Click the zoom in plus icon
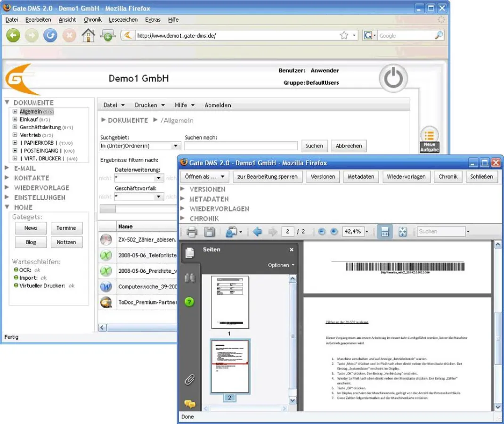Image resolution: width=504 pixels, height=424 pixels. click(334, 231)
